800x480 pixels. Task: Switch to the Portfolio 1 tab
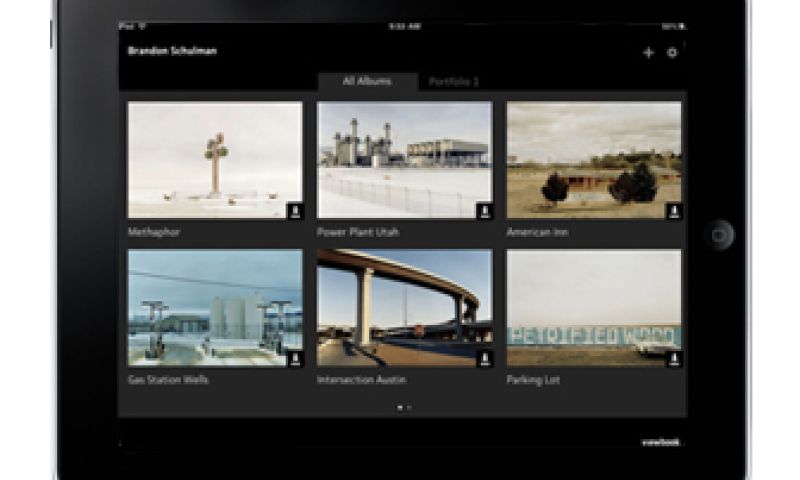coord(454,82)
